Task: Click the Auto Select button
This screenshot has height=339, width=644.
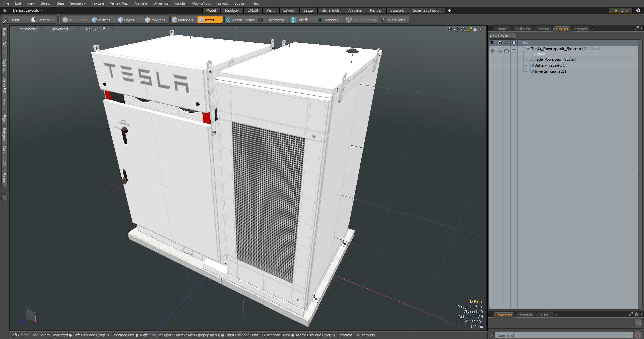Action: [75, 20]
